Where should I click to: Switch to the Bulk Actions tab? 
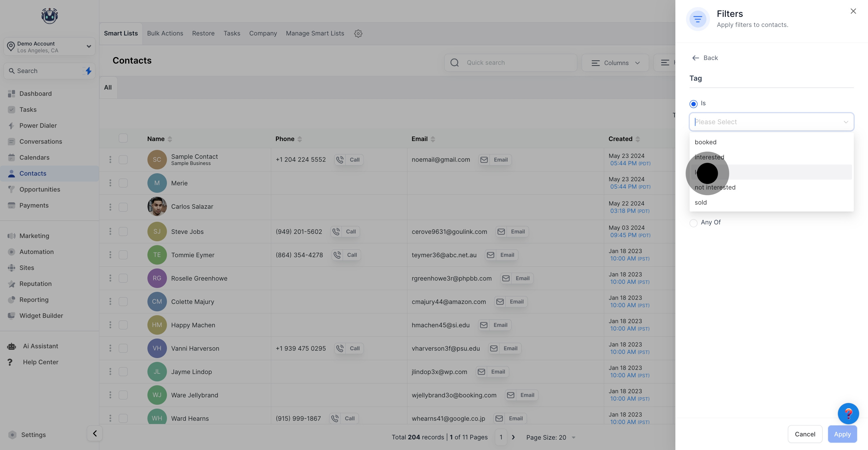pyautogui.click(x=165, y=33)
